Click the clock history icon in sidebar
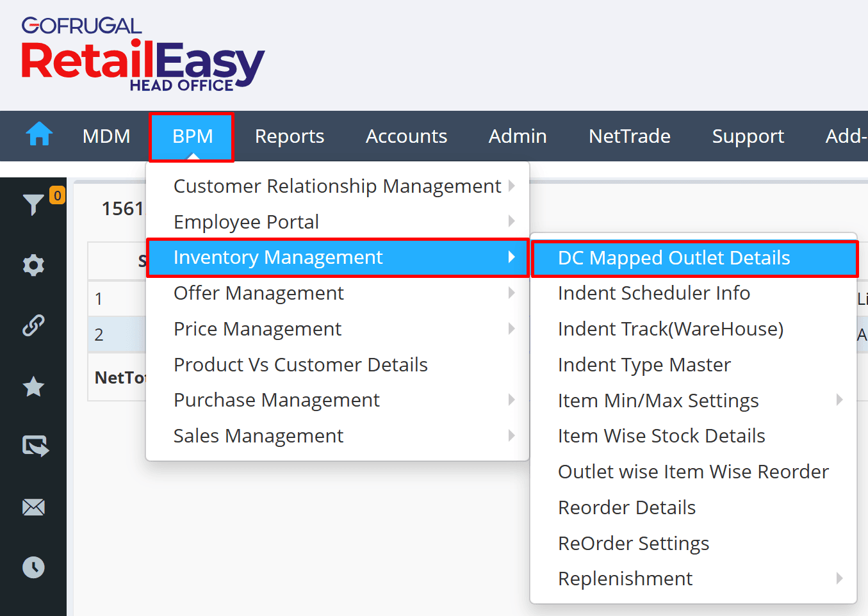868x616 pixels. [x=33, y=567]
